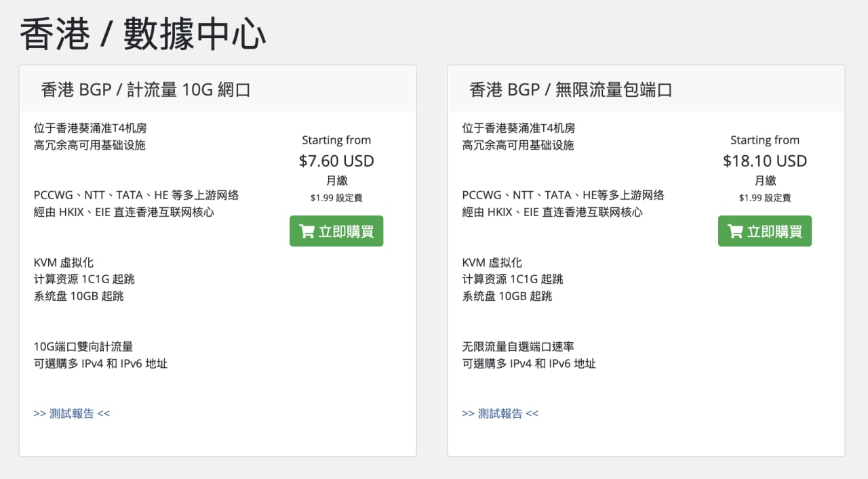Click the 香港 / 數據中心 page heading
Screen dimensions: 868x479
coord(142,34)
